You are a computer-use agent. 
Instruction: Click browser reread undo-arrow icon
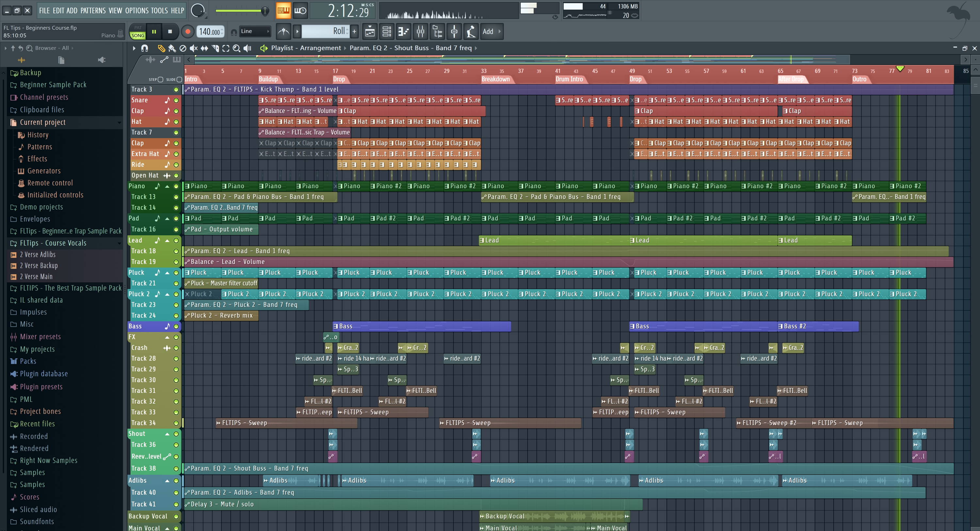[21, 48]
